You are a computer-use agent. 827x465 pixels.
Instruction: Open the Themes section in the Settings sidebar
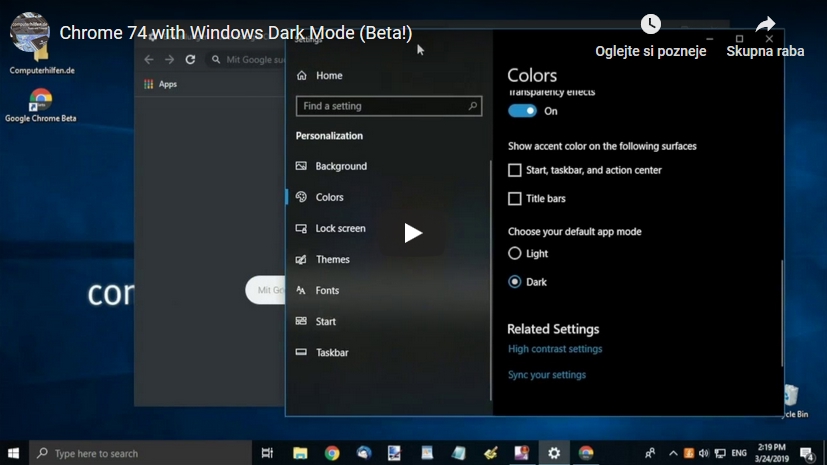332,260
